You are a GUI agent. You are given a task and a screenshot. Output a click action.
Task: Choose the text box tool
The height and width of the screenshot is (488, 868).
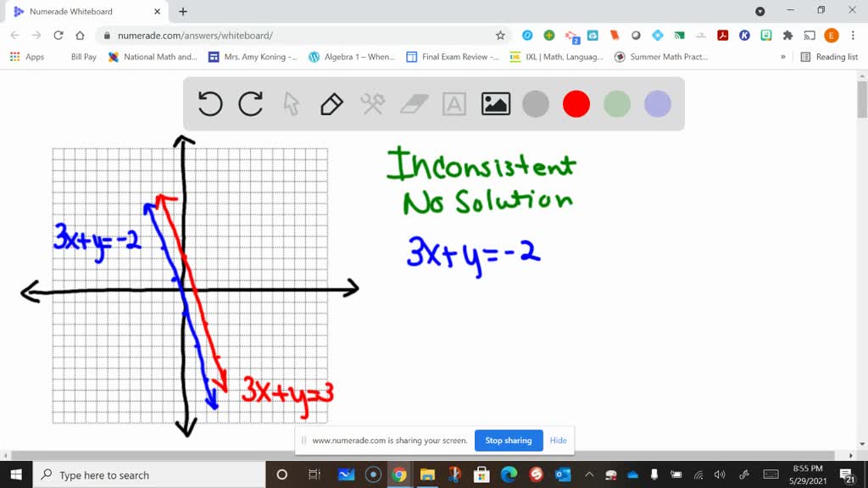point(454,104)
